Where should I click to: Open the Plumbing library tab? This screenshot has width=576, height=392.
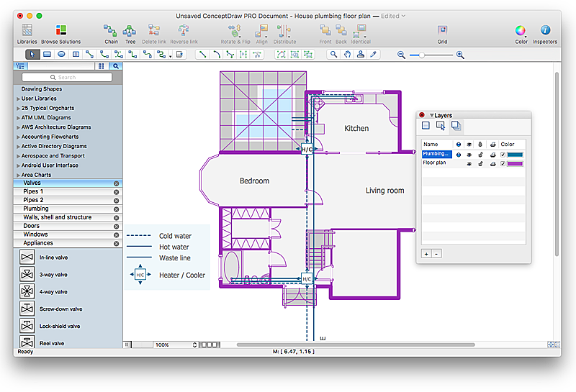(36, 209)
